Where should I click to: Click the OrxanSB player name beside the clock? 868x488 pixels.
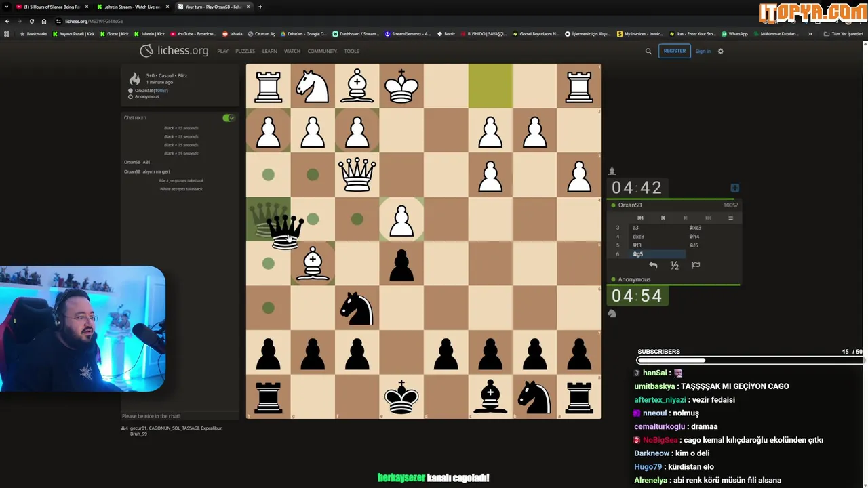[630, 205]
